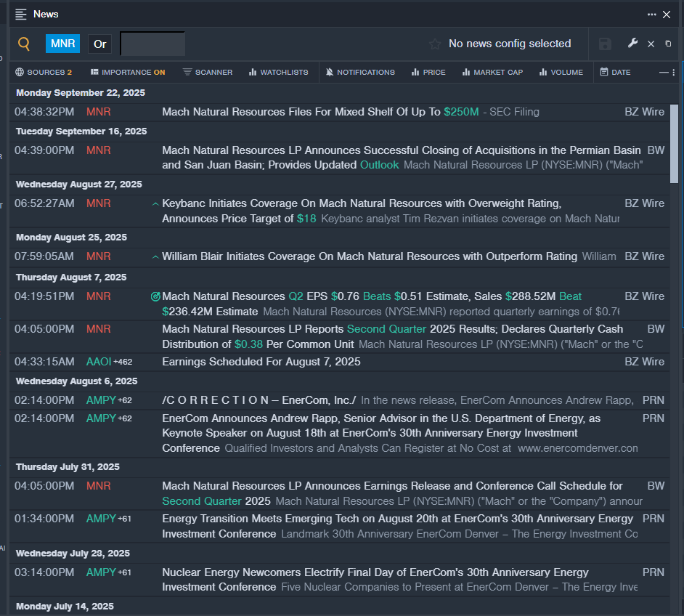Open the three-dot menu in News title bar
Screen dimensions: 684x616
click(652, 15)
